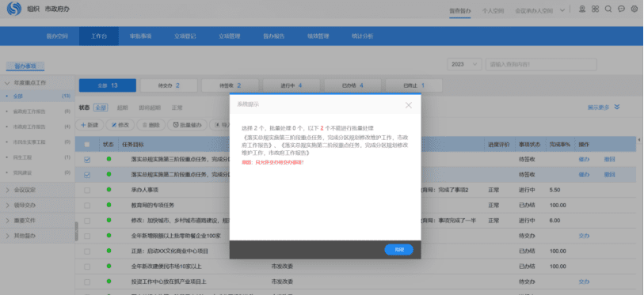644x295 pixels.
Task: Click 交办 link in the 全年新增限额以上 row
Action: pos(584,236)
